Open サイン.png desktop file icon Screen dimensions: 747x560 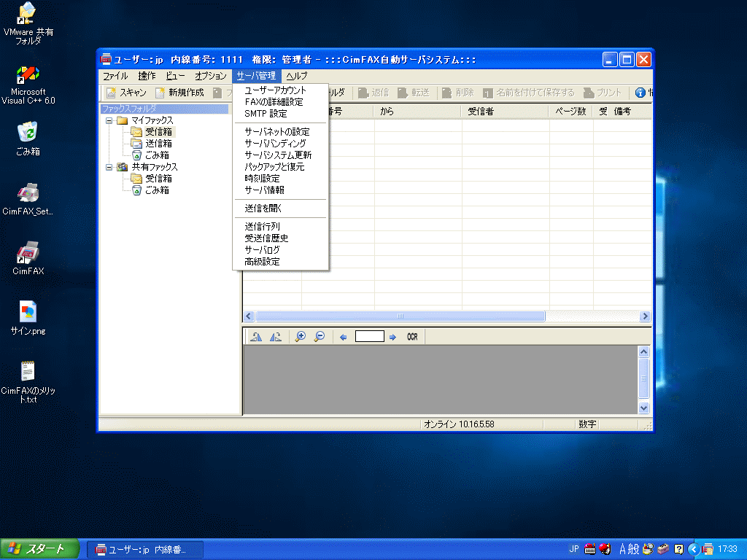coord(28,318)
